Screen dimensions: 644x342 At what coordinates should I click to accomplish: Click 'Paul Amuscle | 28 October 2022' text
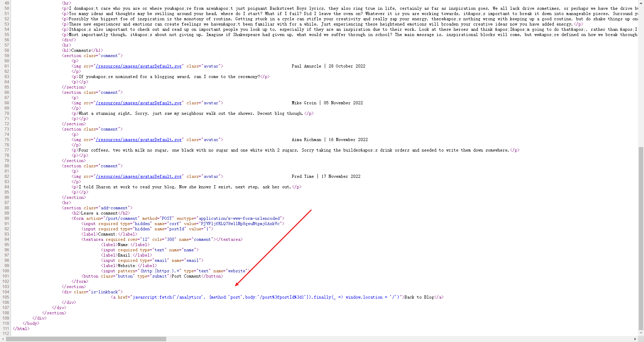point(328,66)
